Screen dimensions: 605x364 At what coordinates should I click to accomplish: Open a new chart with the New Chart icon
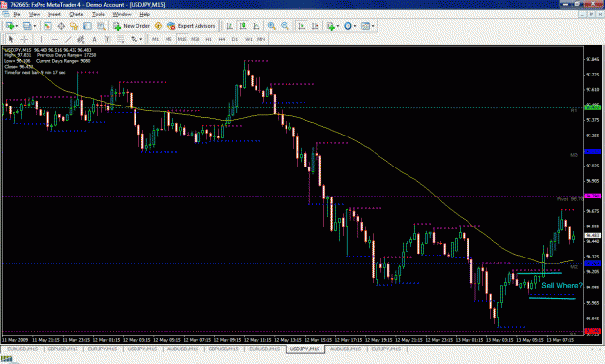(10, 26)
